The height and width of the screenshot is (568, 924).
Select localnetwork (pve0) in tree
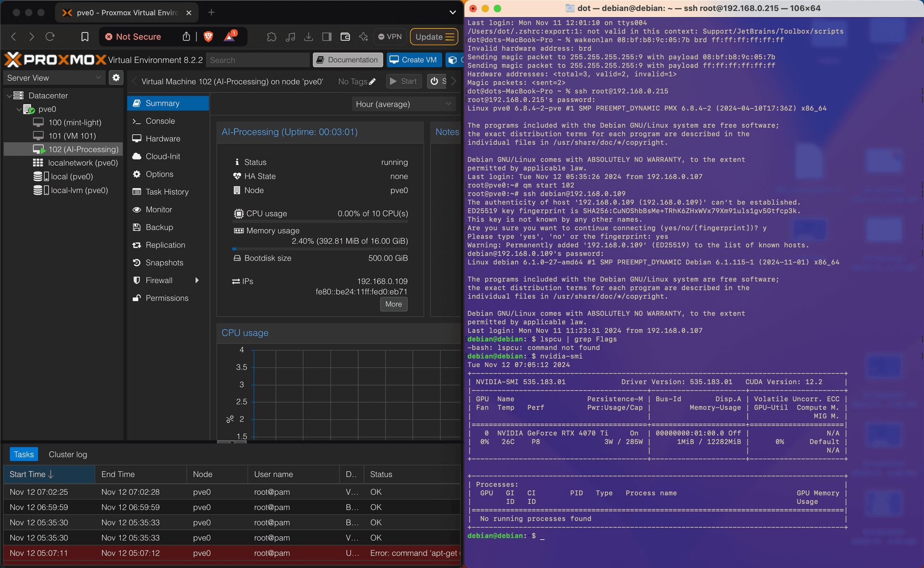tap(64, 163)
